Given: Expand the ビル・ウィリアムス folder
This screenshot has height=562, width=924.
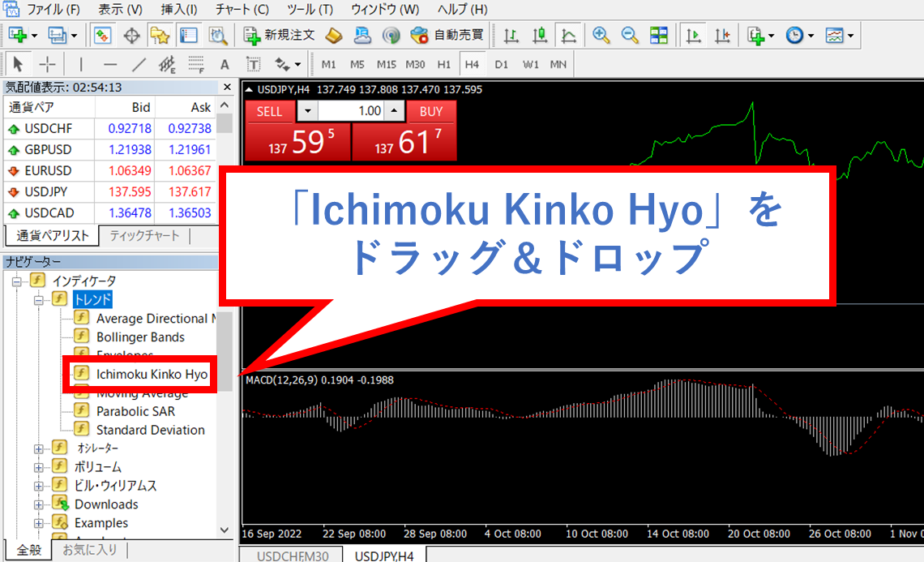Looking at the screenshot, I should (38, 487).
